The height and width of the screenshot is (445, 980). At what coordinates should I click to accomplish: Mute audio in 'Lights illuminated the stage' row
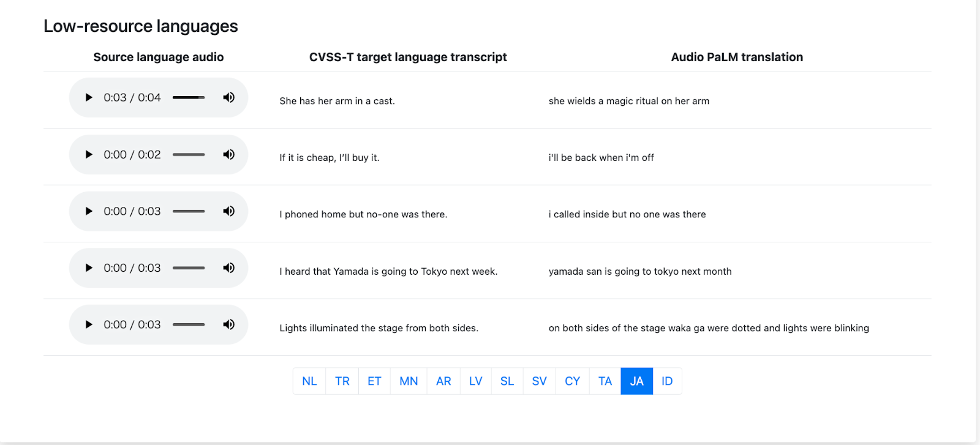[x=228, y=324]
